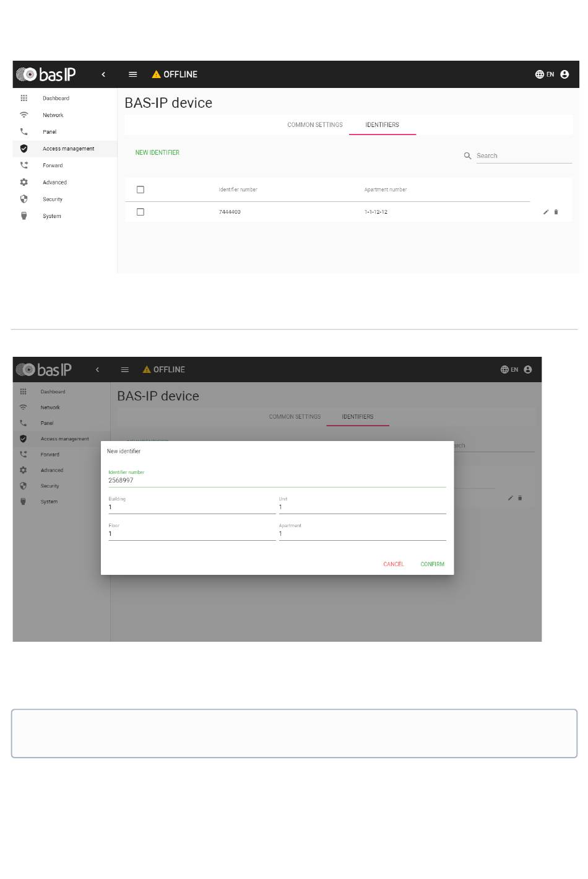Select the dimmed COMMON SETTINGS tab
The height and width of the screenshot is (879, 588).
[x=295, y=417]
